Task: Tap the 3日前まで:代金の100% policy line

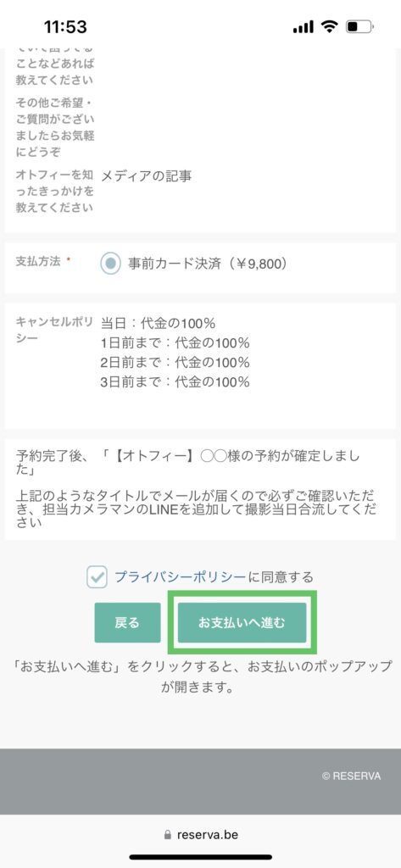Action: pos(175,381)
